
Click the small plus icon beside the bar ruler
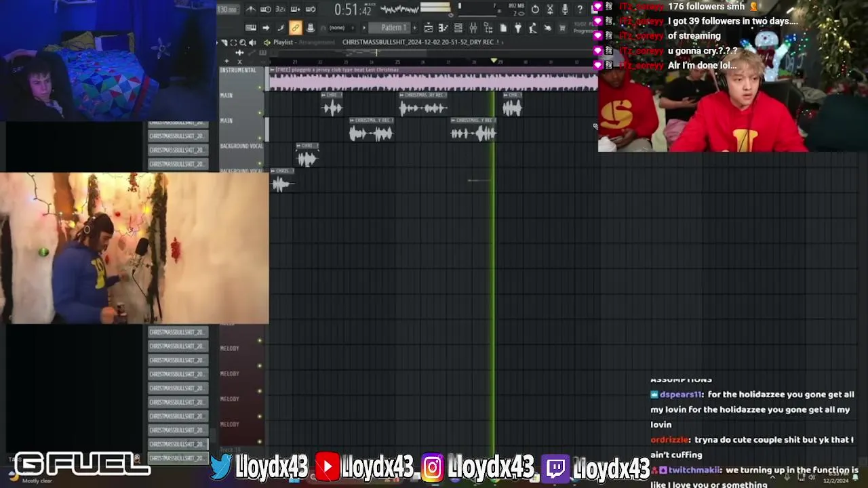tap(226, 62)
